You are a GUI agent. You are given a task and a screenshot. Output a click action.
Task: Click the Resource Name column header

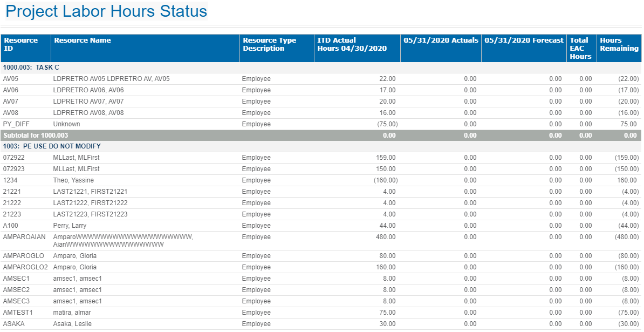(x=83, y=40)
